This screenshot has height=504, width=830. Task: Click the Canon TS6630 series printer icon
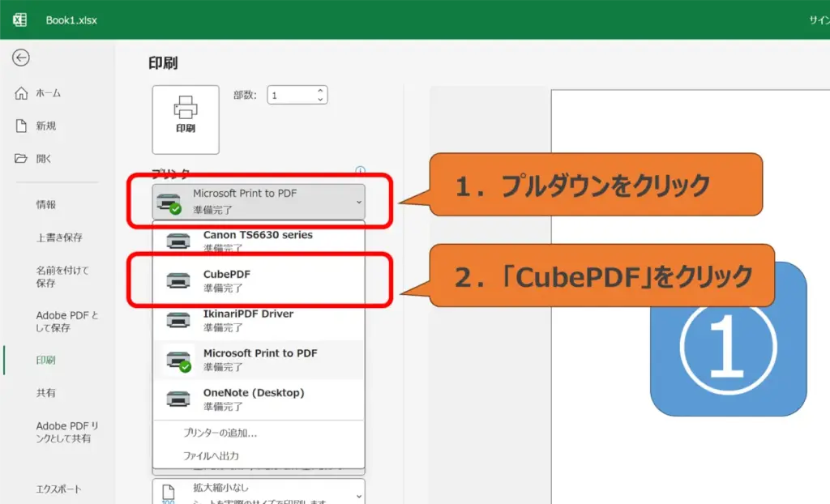pos(178,241)
